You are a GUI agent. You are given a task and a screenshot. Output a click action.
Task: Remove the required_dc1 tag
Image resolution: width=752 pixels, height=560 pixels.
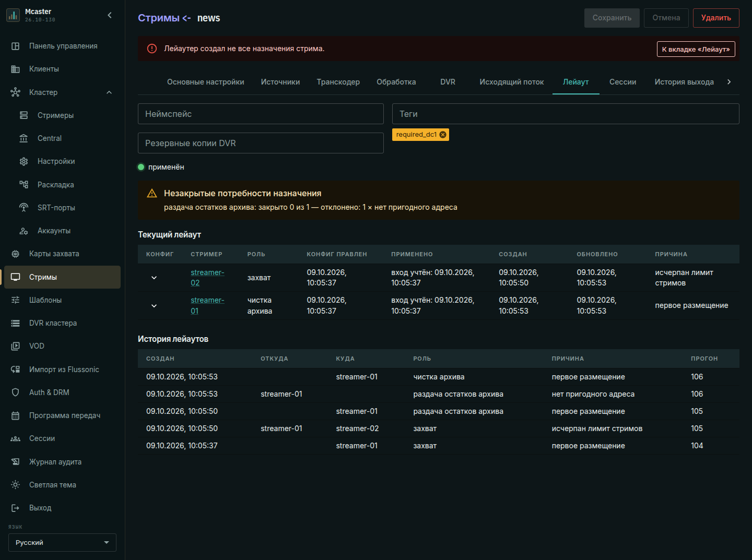click(443, 135)
